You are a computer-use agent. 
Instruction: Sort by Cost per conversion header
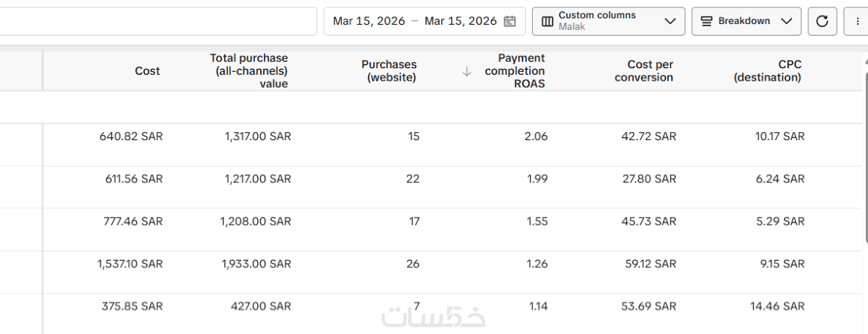click(x=643, y=71)
